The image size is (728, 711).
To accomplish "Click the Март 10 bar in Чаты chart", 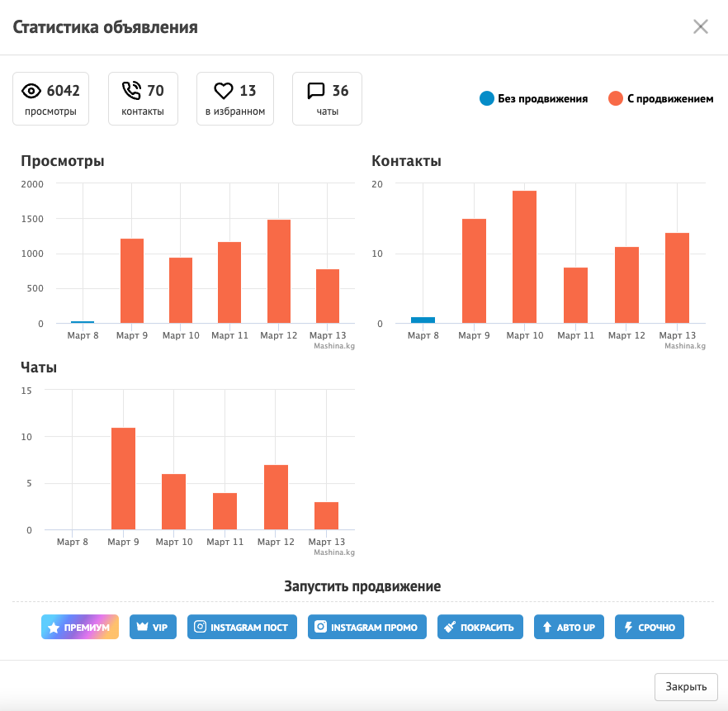I will click(x=173, y=501).
